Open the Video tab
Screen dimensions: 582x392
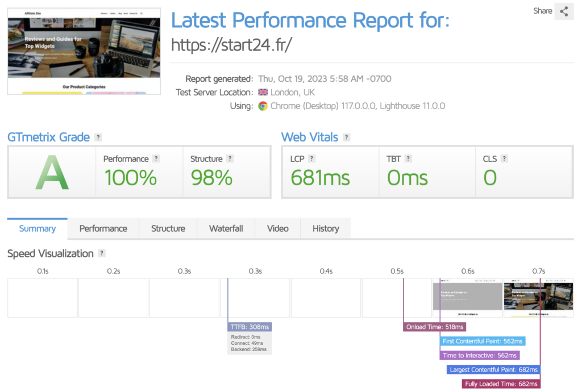click(x=277, y=228)
